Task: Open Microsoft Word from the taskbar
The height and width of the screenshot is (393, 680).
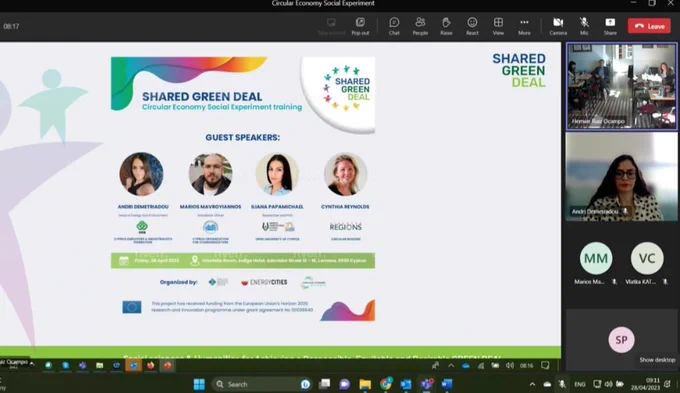Action: click(x=447, y=384)
